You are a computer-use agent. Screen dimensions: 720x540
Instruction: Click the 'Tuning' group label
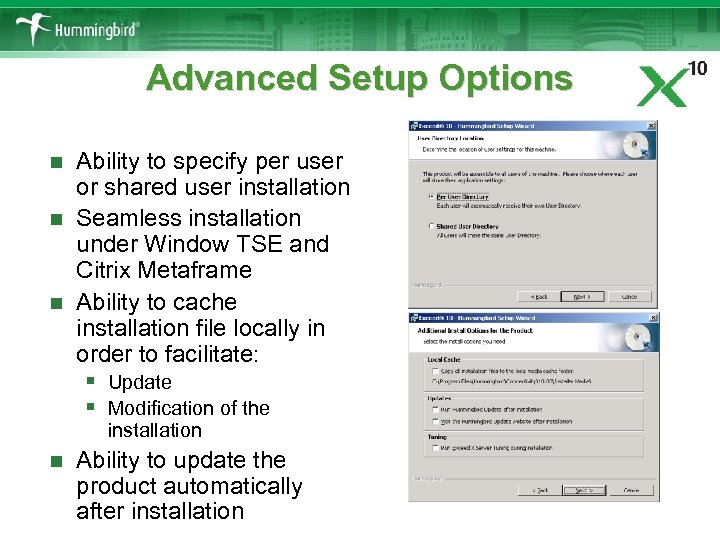click(x=437, y=437)
